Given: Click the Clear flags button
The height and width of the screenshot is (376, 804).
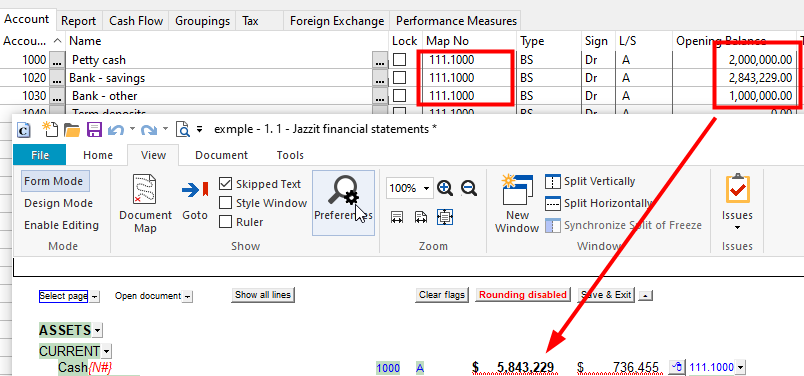Looking at the screenshot, I should (x=441, y=295).
